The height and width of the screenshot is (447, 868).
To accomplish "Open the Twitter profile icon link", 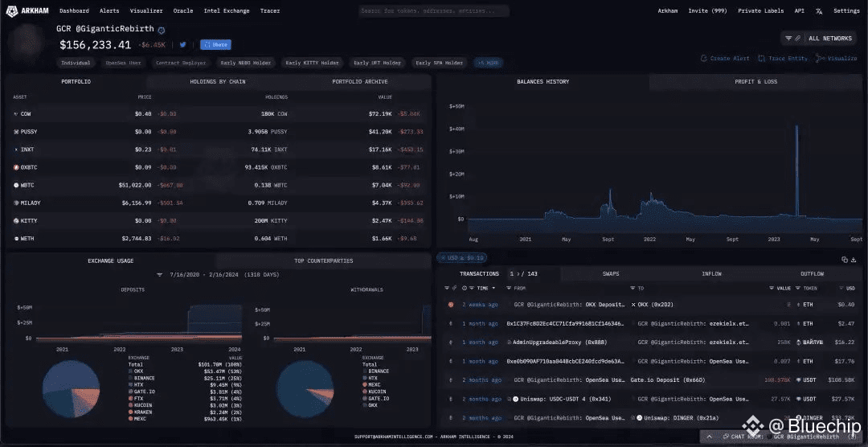I will [182, 45].
